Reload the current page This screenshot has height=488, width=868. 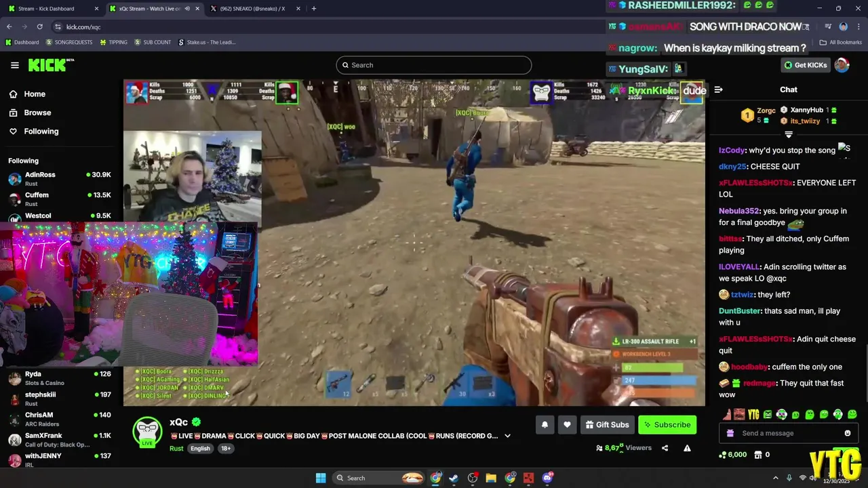tap(39, 27)
